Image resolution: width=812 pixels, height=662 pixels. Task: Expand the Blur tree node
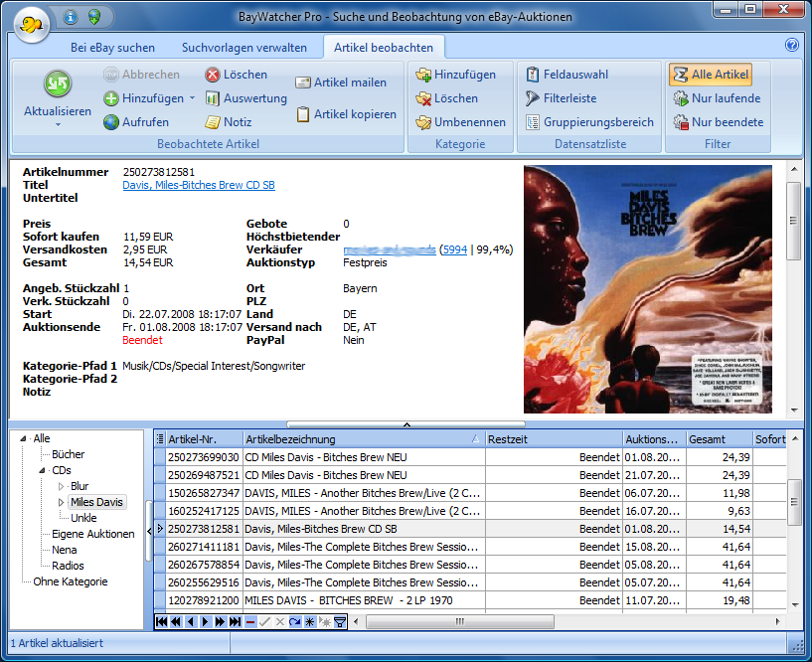tap(61, 486)
